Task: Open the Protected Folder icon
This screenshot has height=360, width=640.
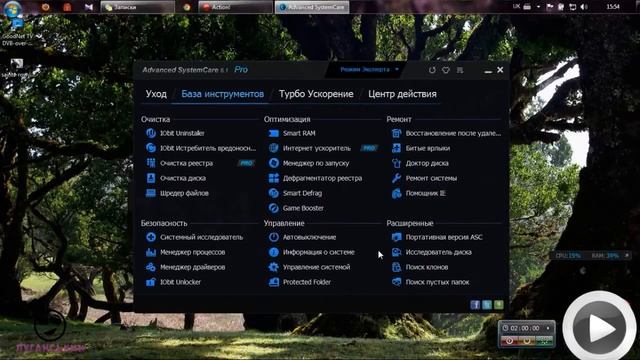Action: click(x=273, y=282)
